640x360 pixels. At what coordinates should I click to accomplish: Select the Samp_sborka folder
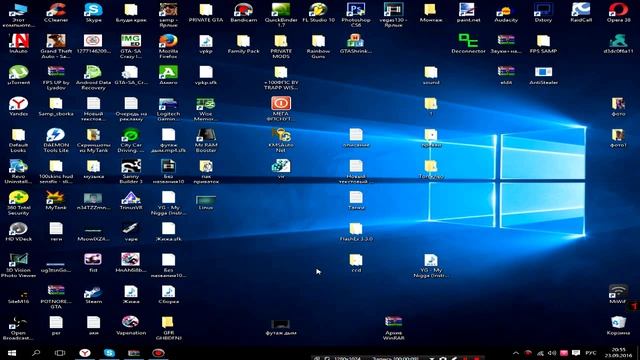click(x=56, y=106)
